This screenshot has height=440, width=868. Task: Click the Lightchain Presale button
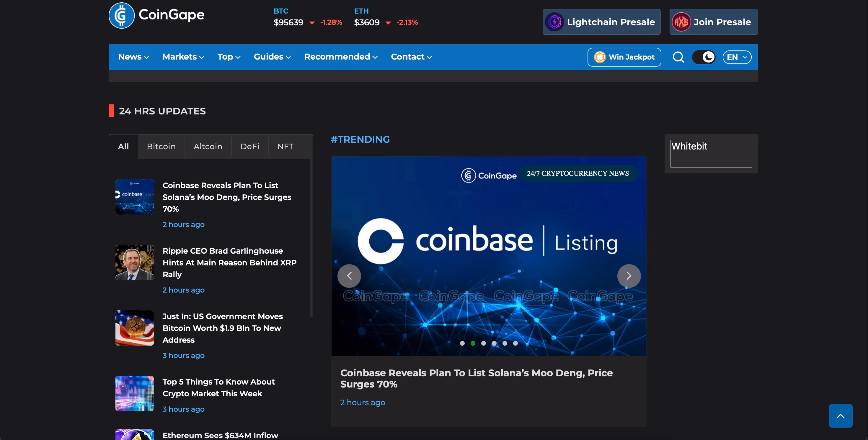pyautogui.click(x=601, y=22)
